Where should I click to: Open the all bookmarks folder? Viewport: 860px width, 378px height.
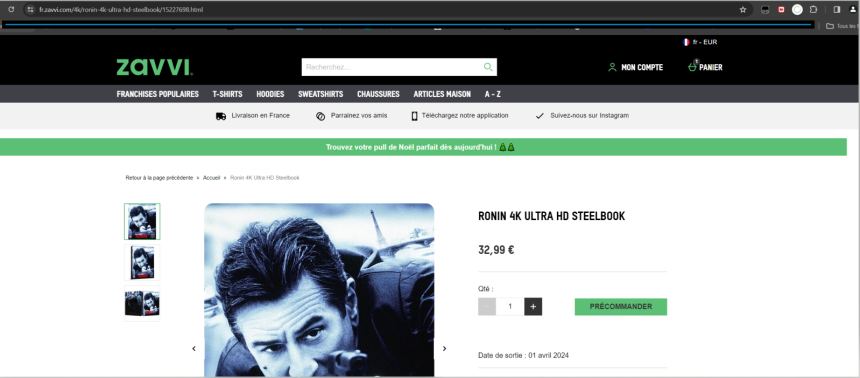click(x=842, y=26)
